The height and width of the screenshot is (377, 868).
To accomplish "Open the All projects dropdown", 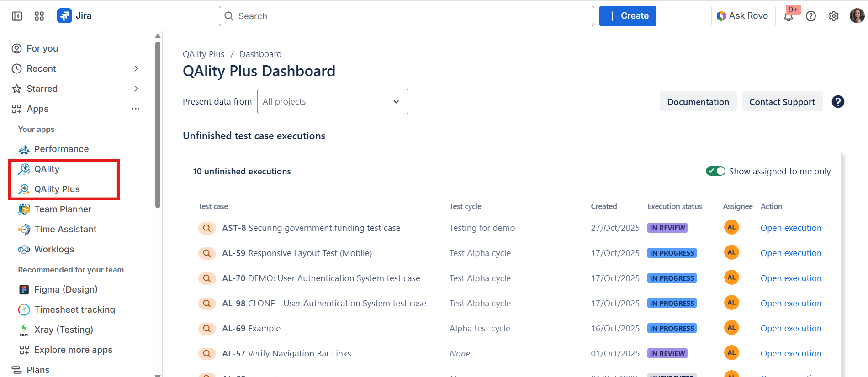I will [x=333, y=101].
